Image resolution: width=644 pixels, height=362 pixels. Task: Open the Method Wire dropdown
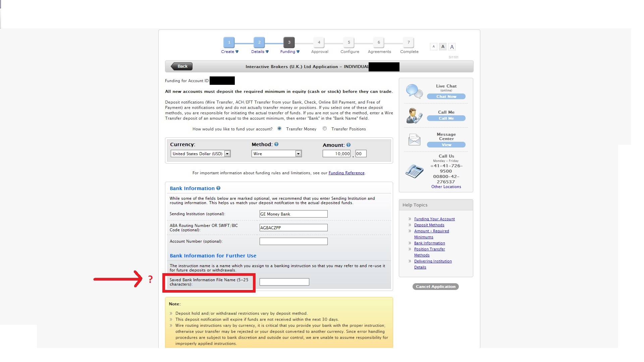click(277, 154)
